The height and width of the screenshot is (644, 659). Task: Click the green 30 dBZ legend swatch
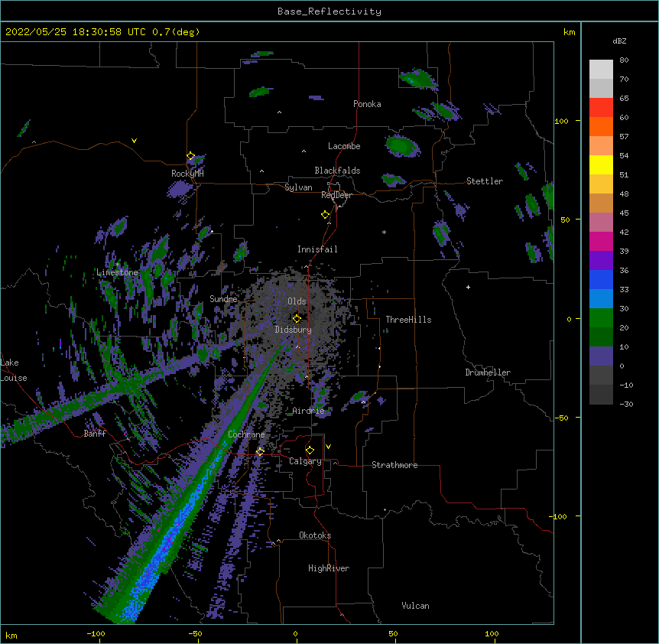[x=601, y=318]
